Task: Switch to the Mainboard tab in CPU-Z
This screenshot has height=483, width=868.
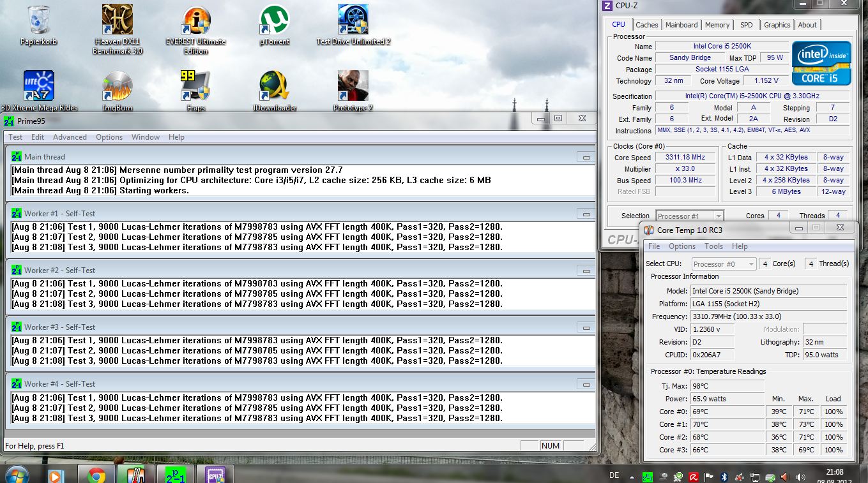Action: click(681, 25)
